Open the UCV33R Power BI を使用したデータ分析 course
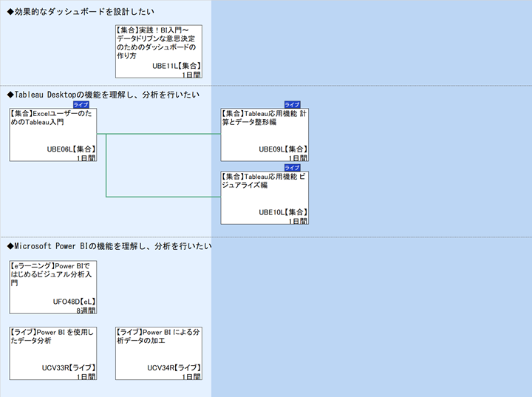Image resolution: width=532 pixels, height=397 pixels. tap(53, 353)
